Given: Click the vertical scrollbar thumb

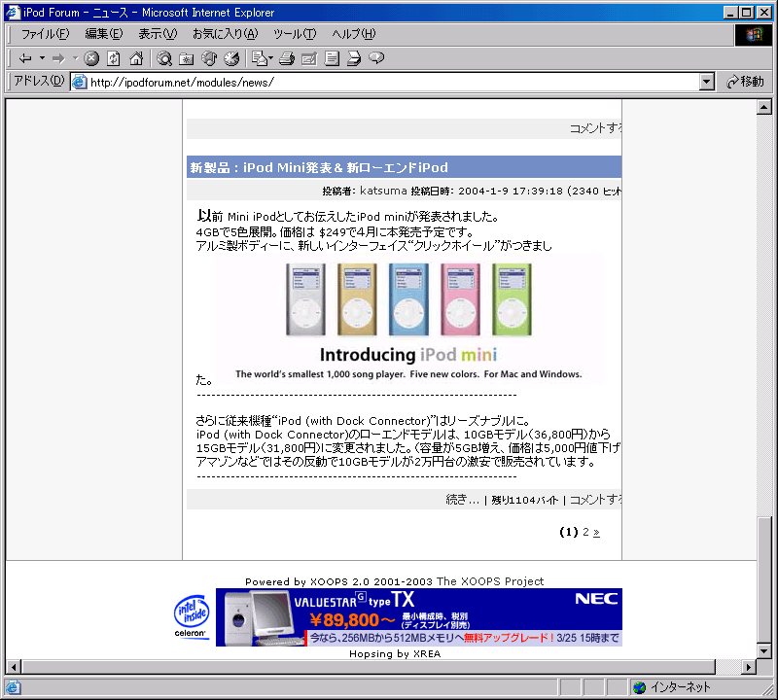Looking at the screenshot, I should (763, 580).
